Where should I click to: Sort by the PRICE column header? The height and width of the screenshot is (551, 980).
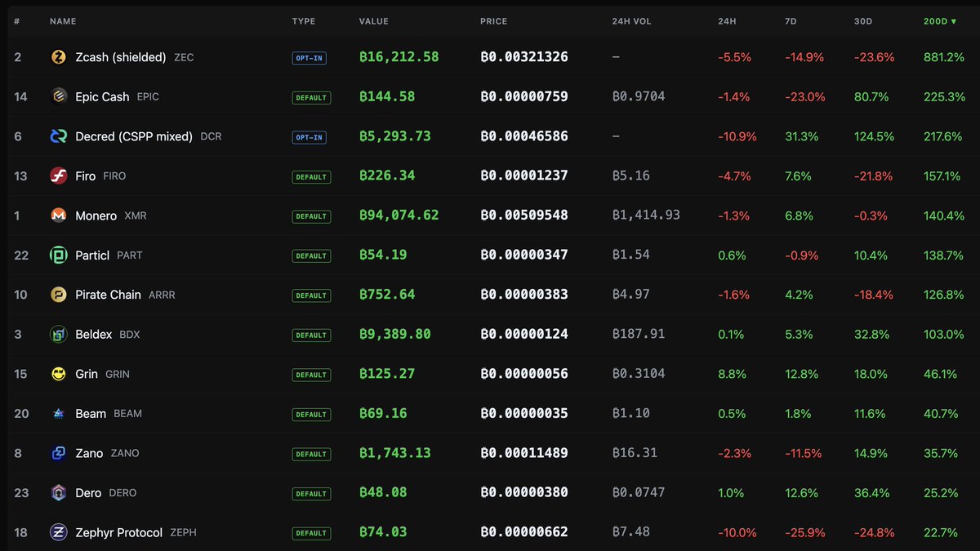tap(493, 21)
